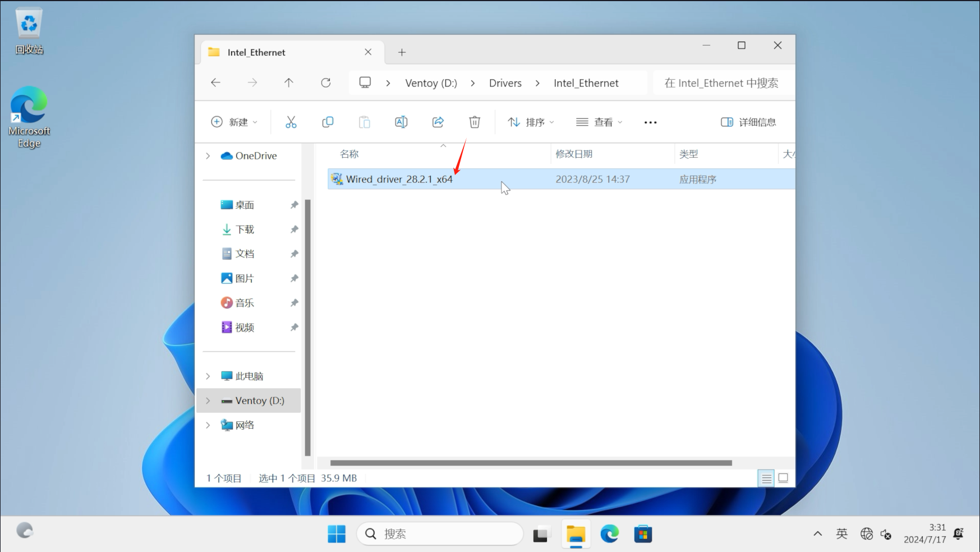
Task: Open Recycle Bin on the desktop
Action: click(x=29, y=31)
